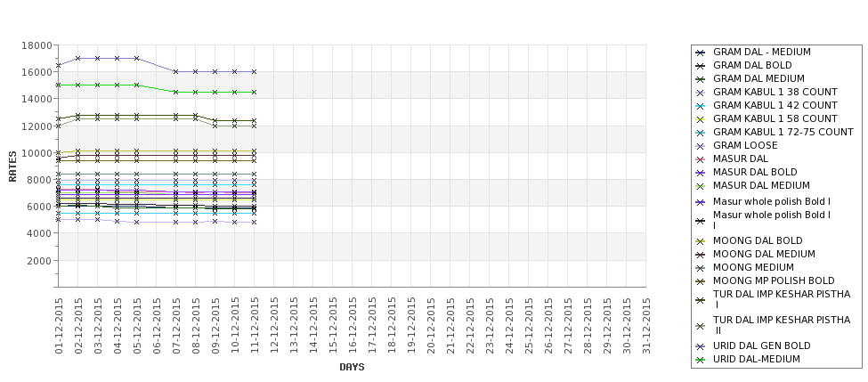Image resolution: width=868 pixels, height=382 pixels.
Task: Click the 18000 value on the rates axis
Action: (x=37, y=45)
